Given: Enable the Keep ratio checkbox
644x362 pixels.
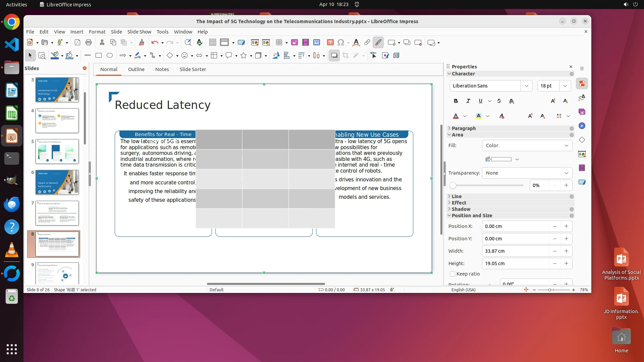Looking at the screenshot, I should click(x=452, y=274).
